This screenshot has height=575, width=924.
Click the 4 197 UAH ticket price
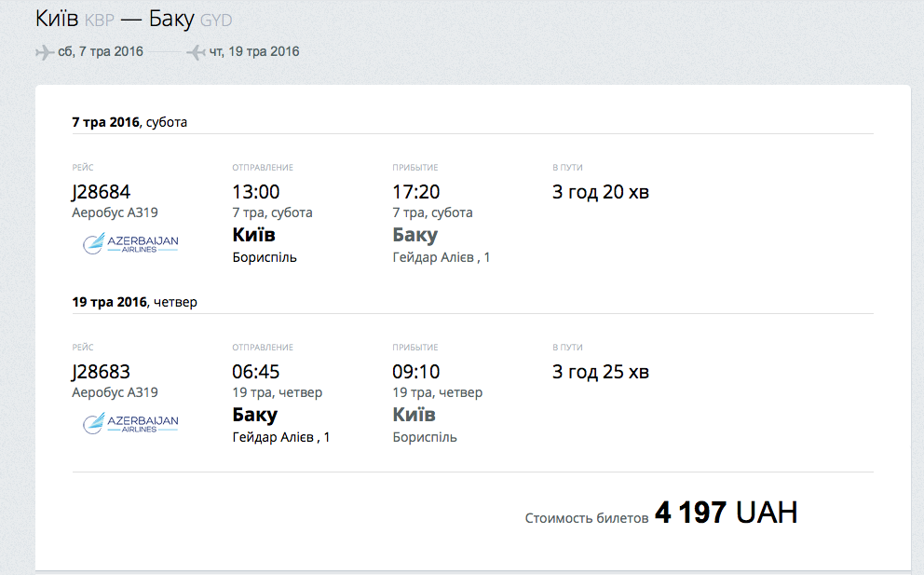pyautogui.click(x=726, y=513)
